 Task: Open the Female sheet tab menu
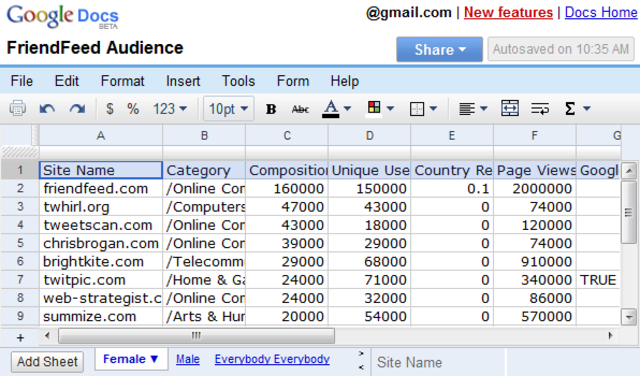click(131, 359)
